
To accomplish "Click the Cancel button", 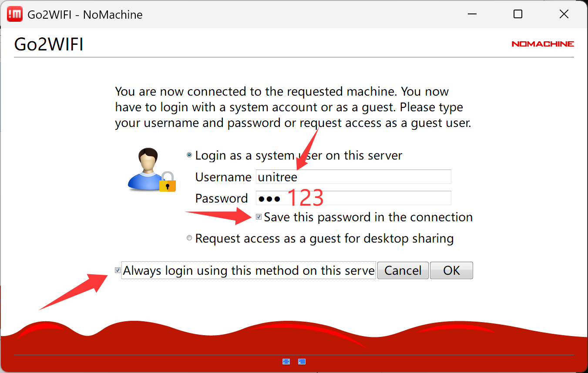I will (403, 270).
